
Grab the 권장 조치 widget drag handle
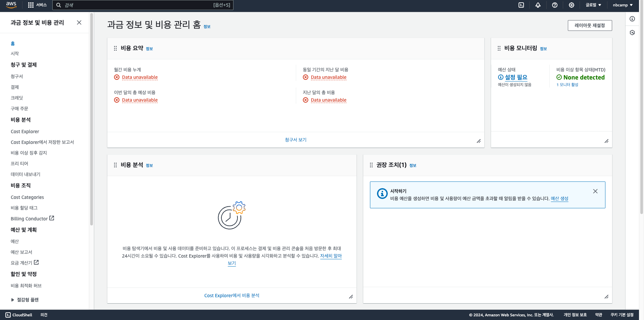[x=371, y=165]
